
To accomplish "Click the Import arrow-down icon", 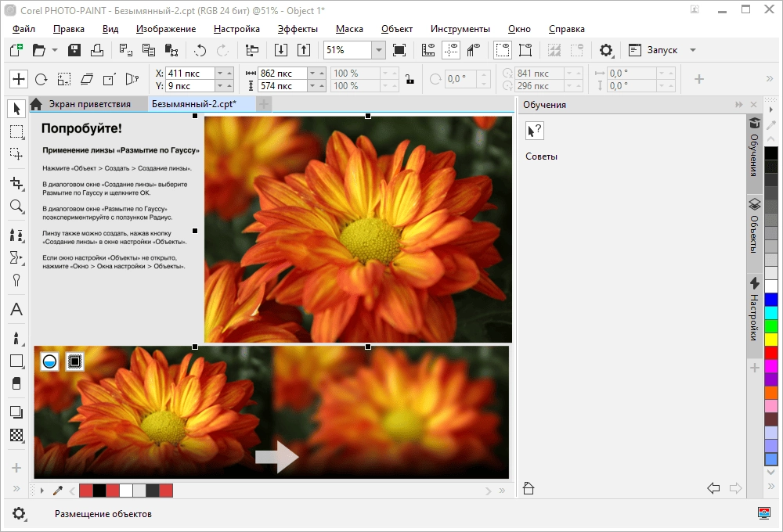I will coord(281,50).
